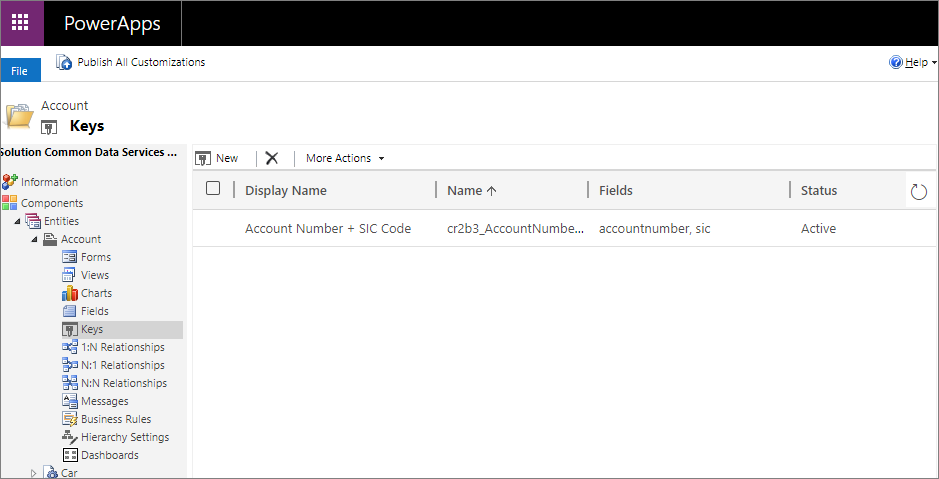Image resolution: width=939 pixels, height=479 pixels.
Task: Sort by Status column header
Action: pos(819,190)
